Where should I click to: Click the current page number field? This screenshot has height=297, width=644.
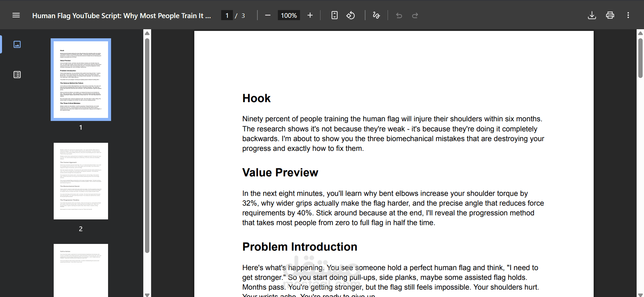click(x=227, y=15)
